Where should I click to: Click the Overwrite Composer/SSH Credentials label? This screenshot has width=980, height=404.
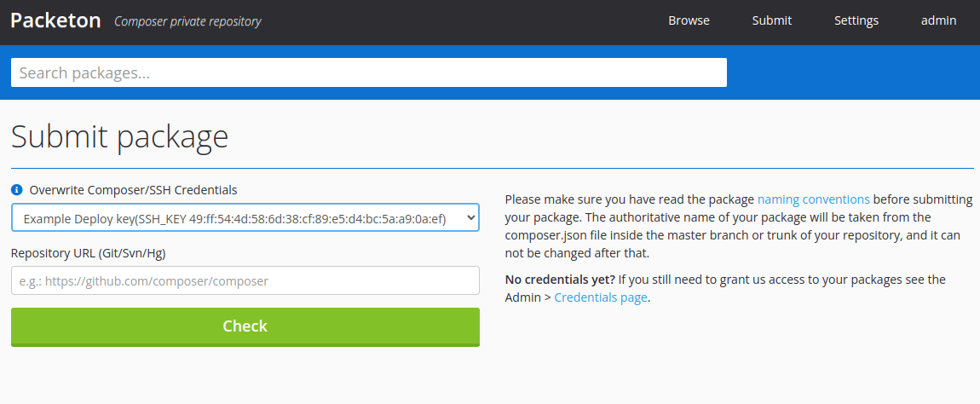click(x=133, y=190)
